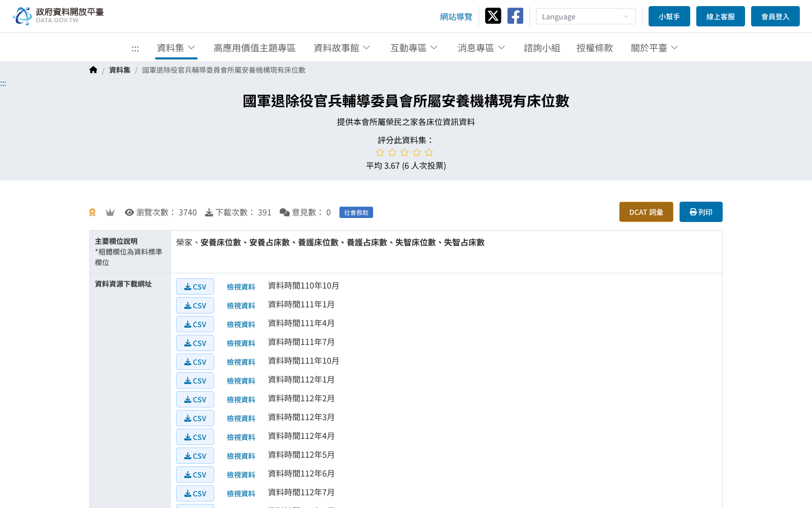
Task: Download CSV for 112年5月 data
Action: pyautogui.click(x=195, y=456)
